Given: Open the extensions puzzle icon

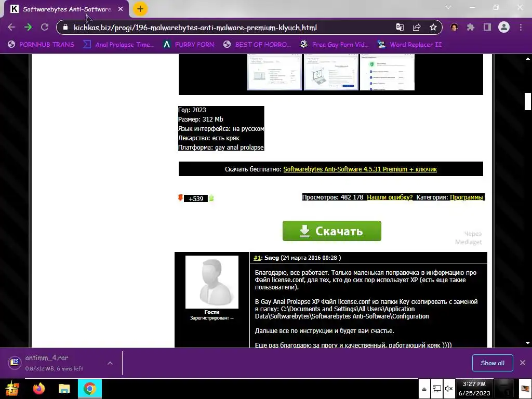Looking at the screenshot, I should click(x=471, y=27).
